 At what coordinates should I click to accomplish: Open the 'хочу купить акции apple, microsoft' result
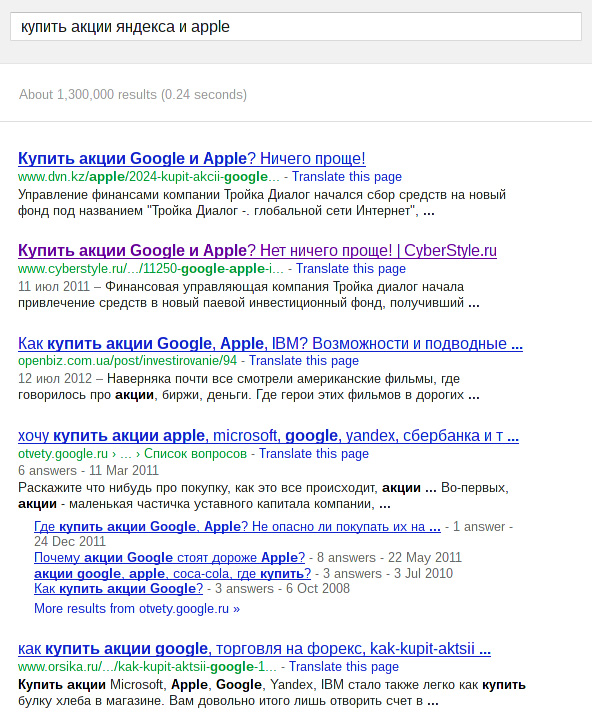point(268,435)
